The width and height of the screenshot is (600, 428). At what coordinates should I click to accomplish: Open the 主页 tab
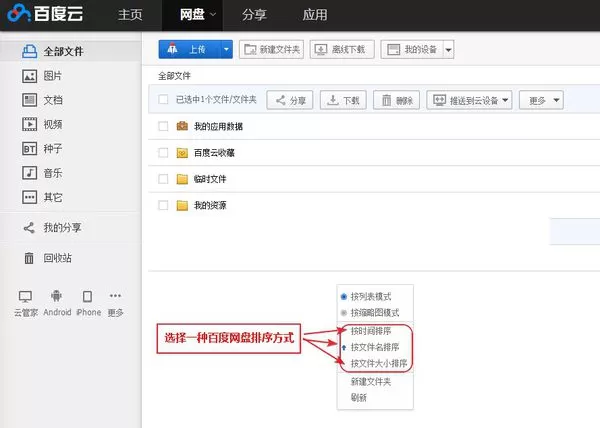(x=130, y=15)
